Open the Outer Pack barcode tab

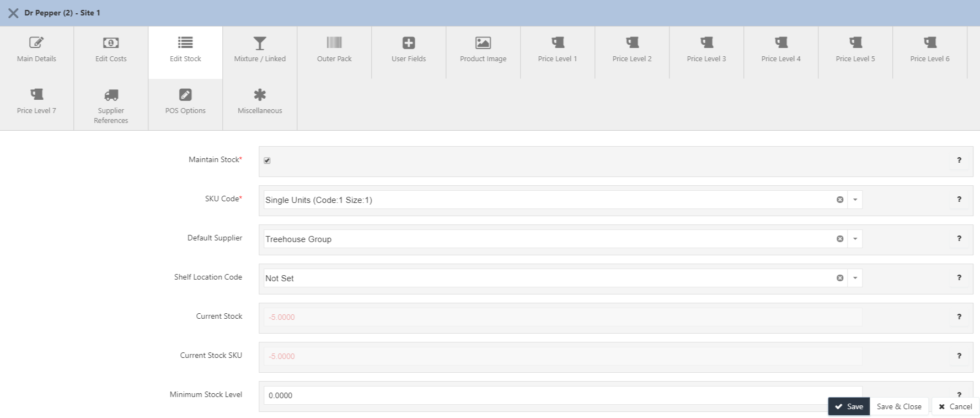pyautogui.click(x=334, y=52)
